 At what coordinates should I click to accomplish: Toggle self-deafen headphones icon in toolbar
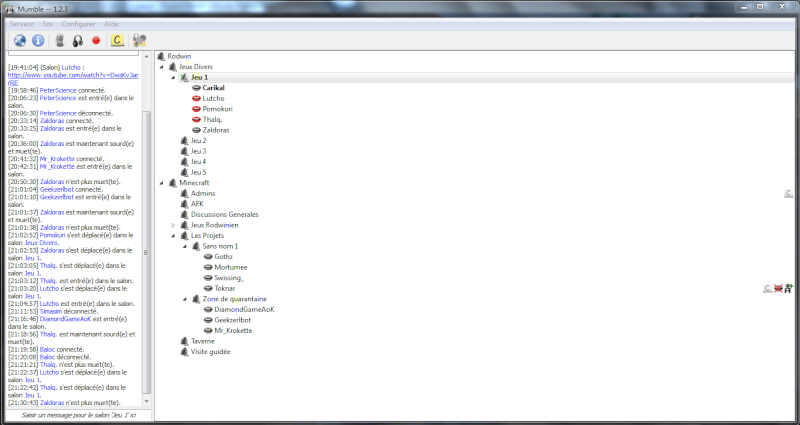click(x=78, y=41)
